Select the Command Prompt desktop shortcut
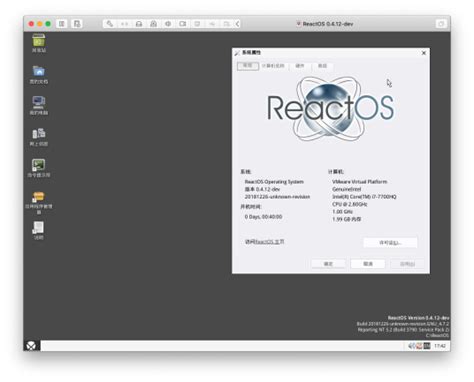Viewport: 474px width, 382px height. (39, 168)
